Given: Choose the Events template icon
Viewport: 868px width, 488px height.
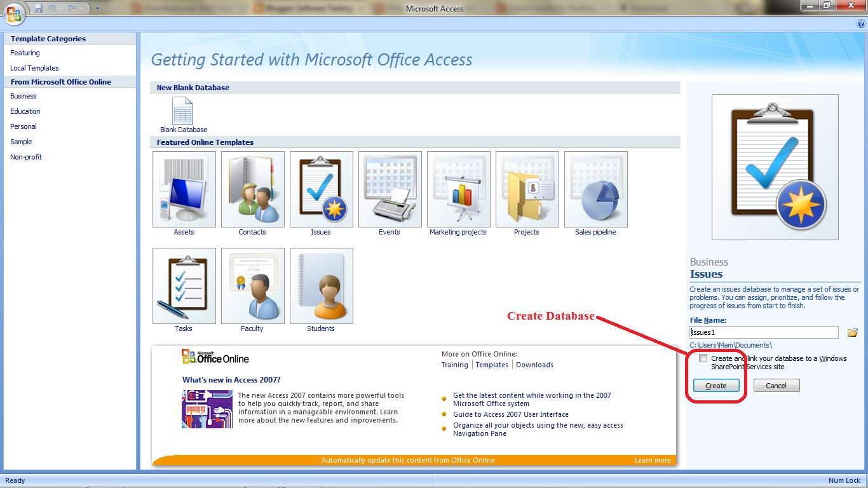Looking at the screenshot, I should click(x=390, y=189).
